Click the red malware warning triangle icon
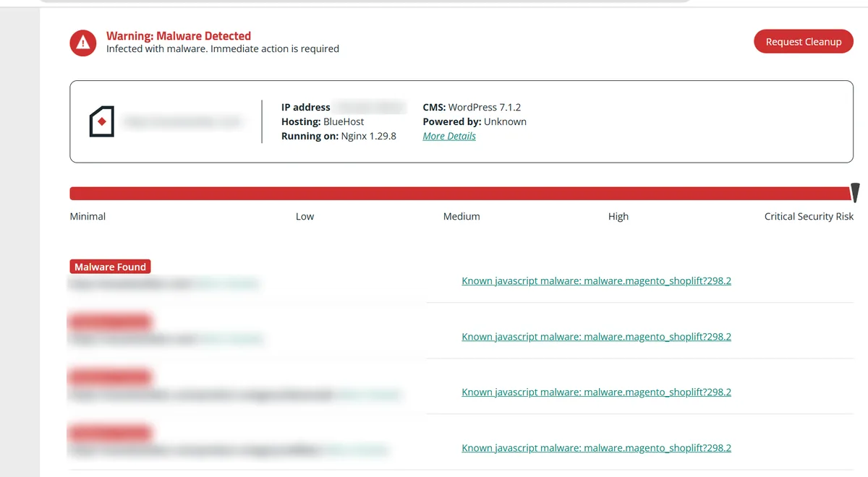This screenshot has width=868, height=477. [83, 43]
